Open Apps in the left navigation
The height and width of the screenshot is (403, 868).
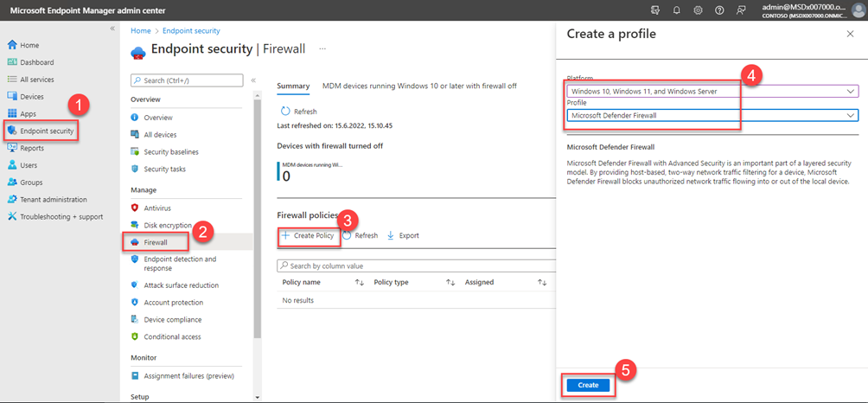[29, 114]
